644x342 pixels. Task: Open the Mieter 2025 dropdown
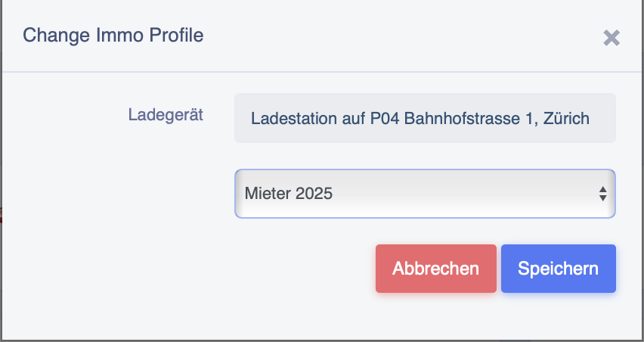coord(425,194)
